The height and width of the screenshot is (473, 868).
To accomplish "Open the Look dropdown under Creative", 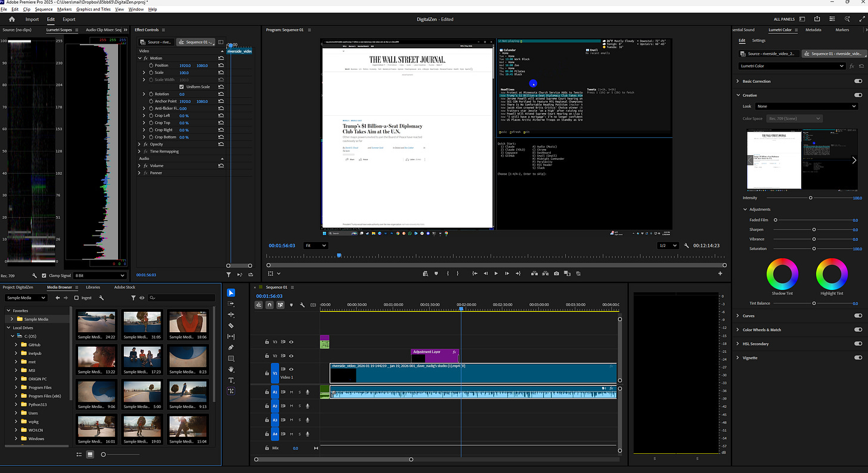I will (806, 106).
